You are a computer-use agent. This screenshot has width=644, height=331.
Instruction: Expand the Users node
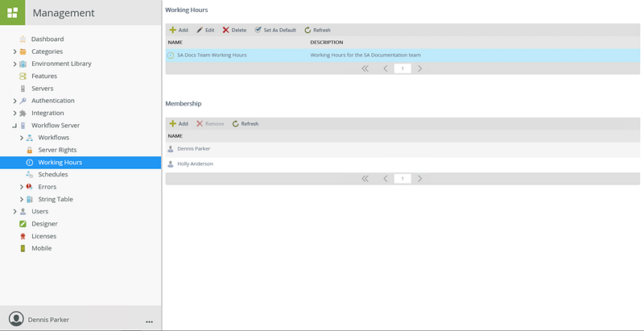[x=14, y=212]
